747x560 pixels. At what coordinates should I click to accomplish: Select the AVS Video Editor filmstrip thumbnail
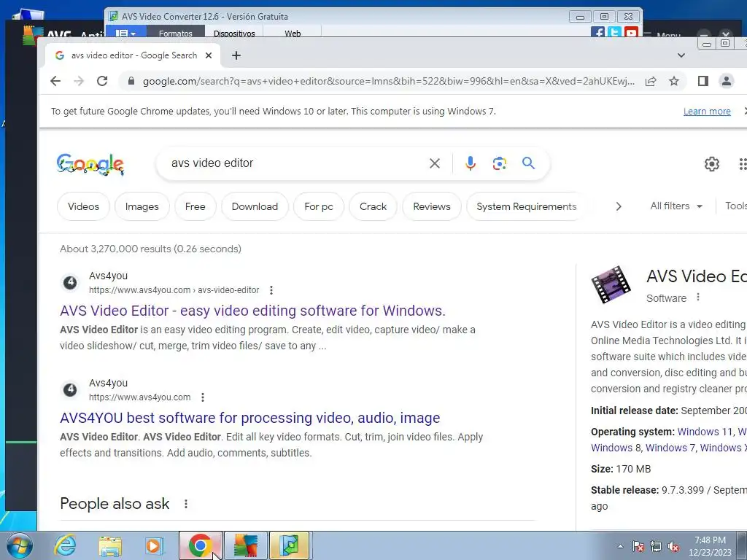(x=611, y=284)
